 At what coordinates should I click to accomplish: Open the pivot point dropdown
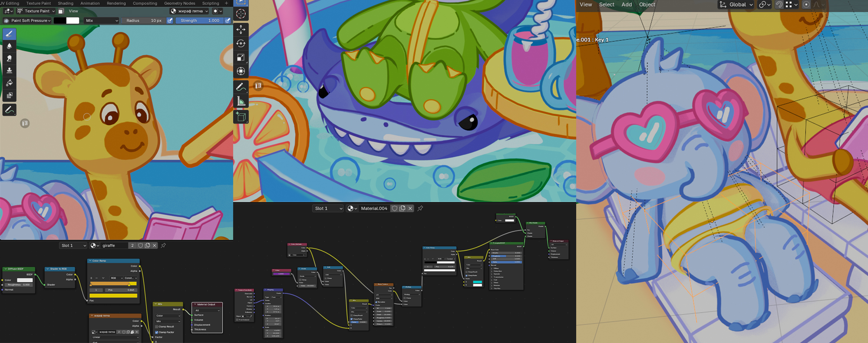tap(764, 5)
